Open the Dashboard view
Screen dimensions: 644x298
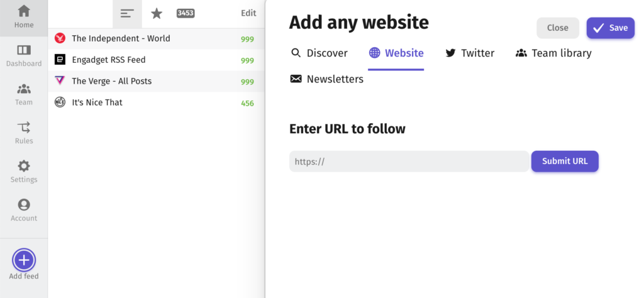[x=24, y=56]
